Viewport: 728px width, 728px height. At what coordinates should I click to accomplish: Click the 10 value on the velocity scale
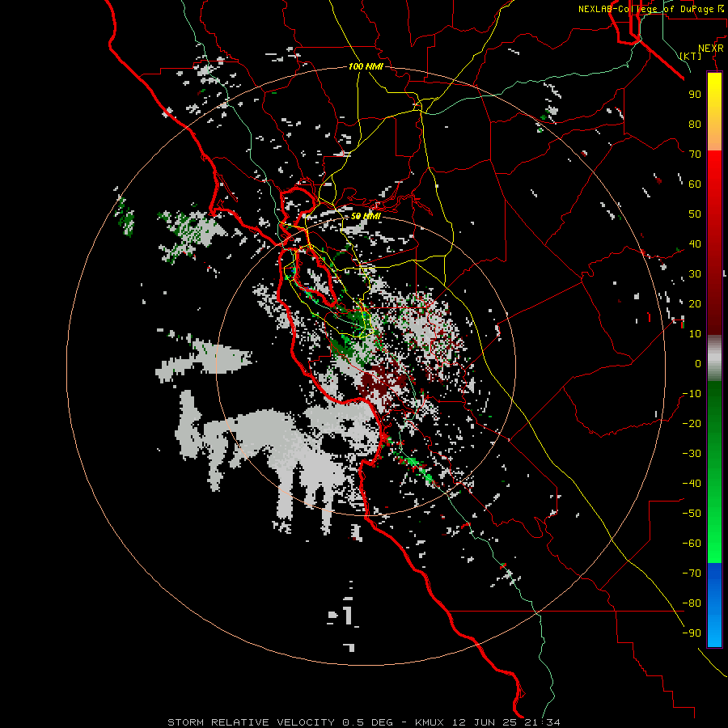pos(695,334)
